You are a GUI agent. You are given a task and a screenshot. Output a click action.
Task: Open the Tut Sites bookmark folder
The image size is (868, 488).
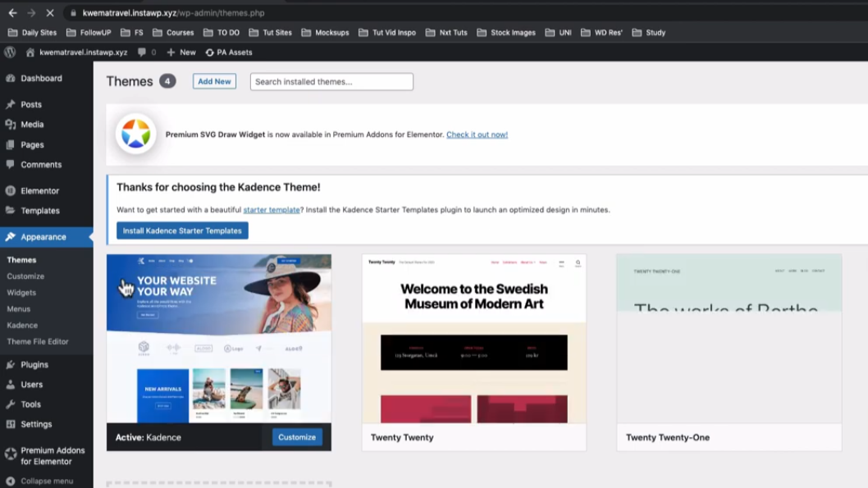point(270,33)
